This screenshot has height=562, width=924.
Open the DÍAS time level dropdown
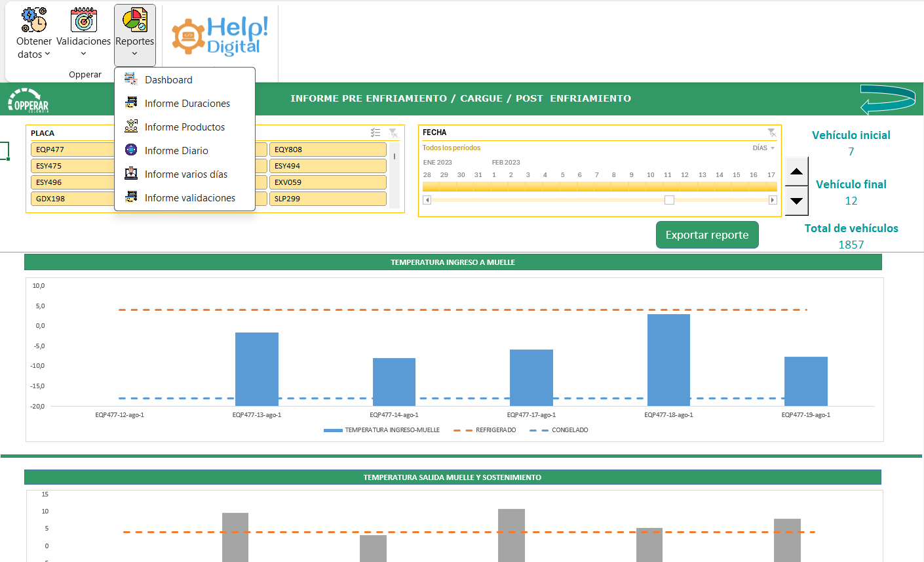click(x=763, y=148)
